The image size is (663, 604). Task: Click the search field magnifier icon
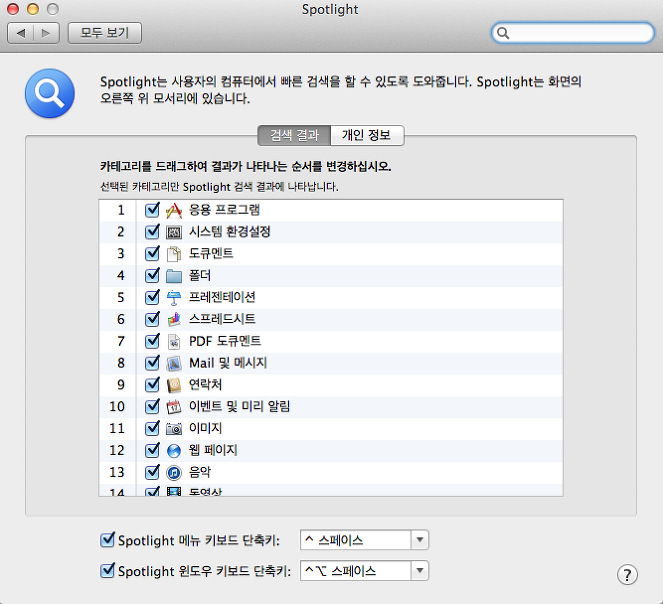coord(503,33)
